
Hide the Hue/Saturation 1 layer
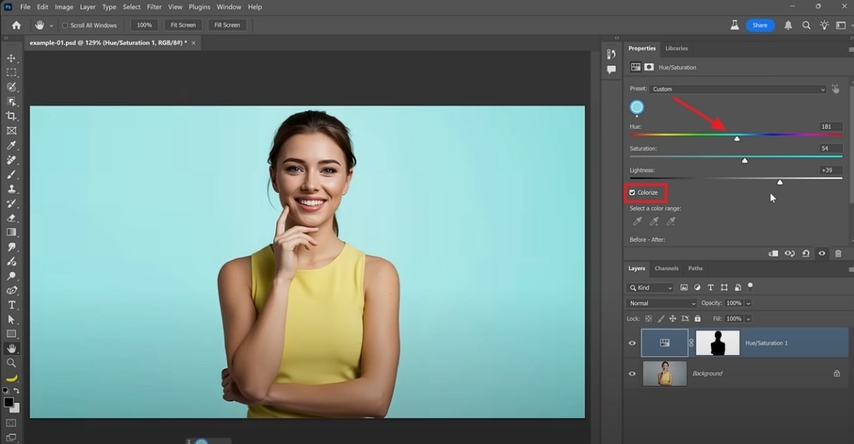(x=632, y=343)
